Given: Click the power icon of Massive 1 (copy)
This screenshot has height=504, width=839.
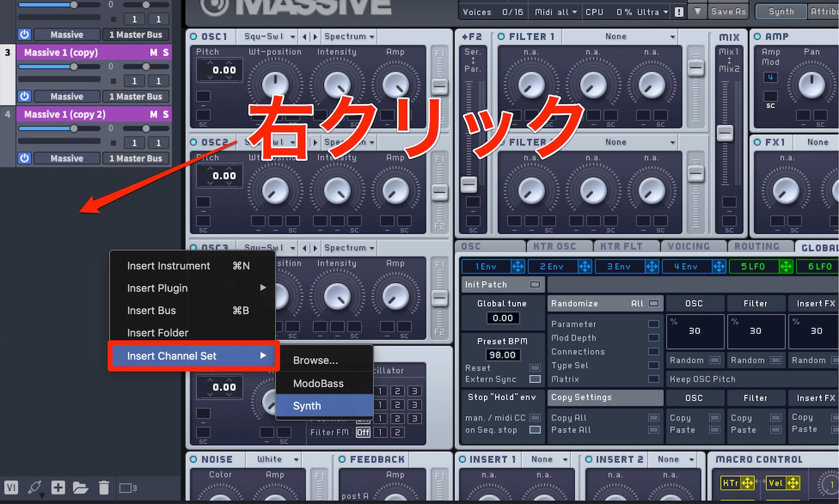Looking at the screenshot, I should point(24,96).
